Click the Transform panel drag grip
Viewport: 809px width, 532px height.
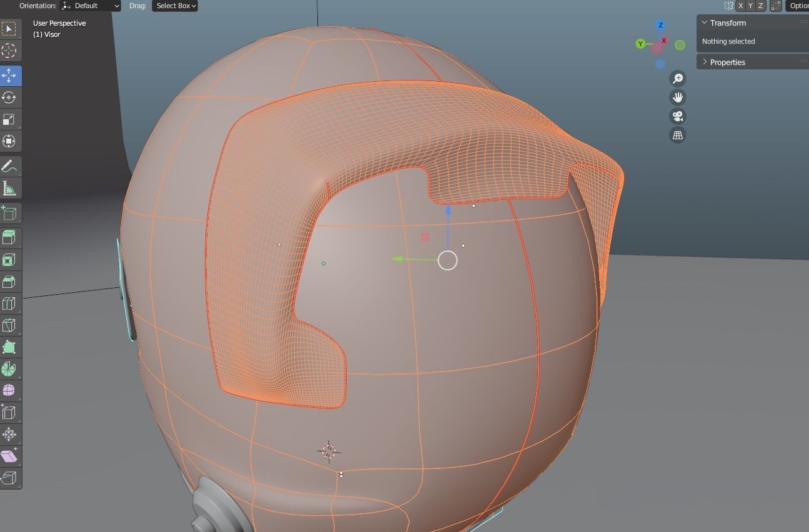pos(804,22)
